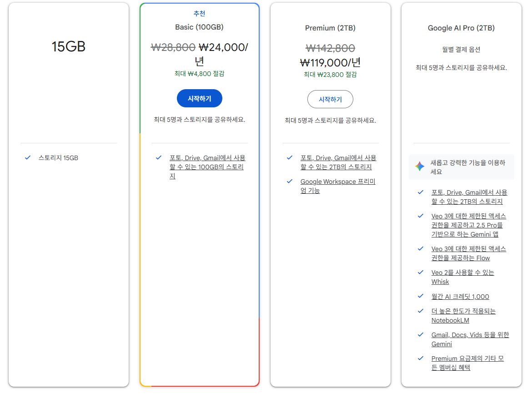The image size is (532, 394).
Task: Click checkmark beside NotebookLM feature
Action: point(421,311)
